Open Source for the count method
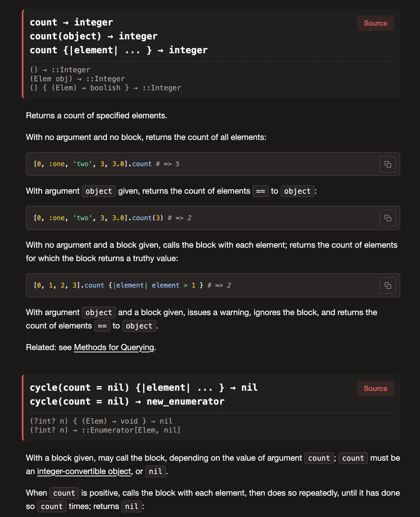Screen dimensions: 420x517 [x=375, y=23]
